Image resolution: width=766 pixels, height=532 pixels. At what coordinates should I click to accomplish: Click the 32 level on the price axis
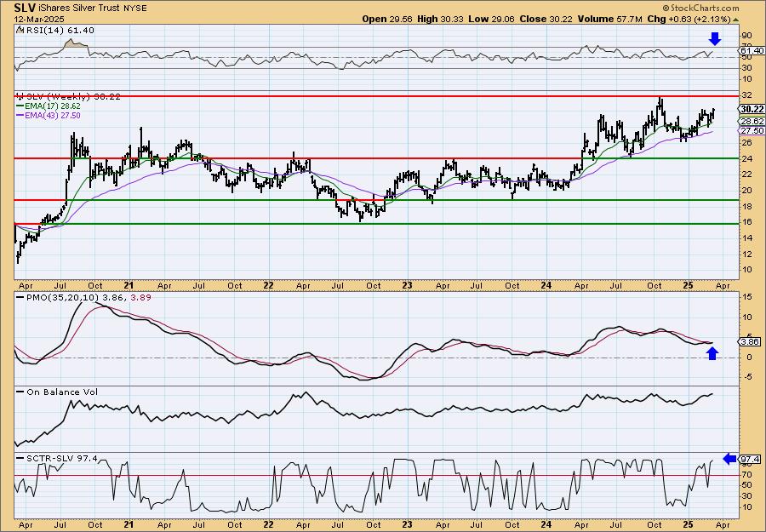pyautogui.click(x=746, y=95)
